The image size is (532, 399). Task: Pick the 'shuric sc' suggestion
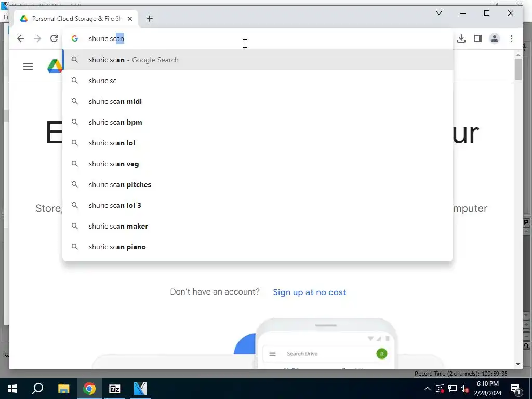tap(258, 81)
